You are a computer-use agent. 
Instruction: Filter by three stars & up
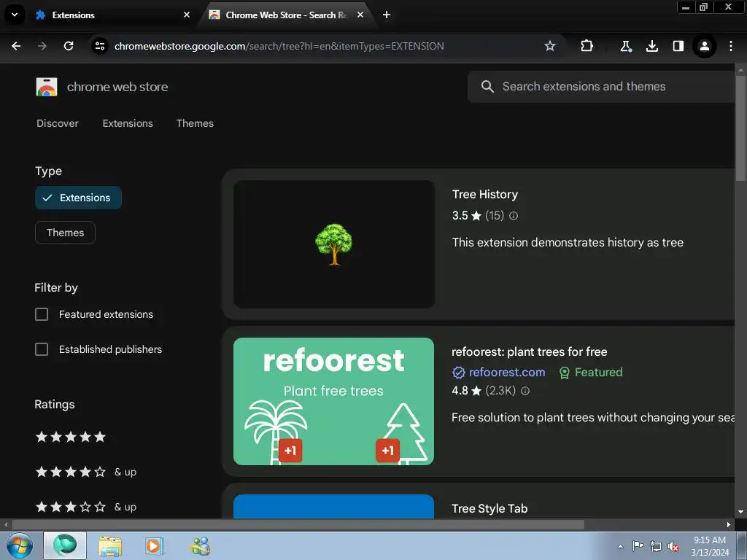pyautogui.click(x=86, y=507)
